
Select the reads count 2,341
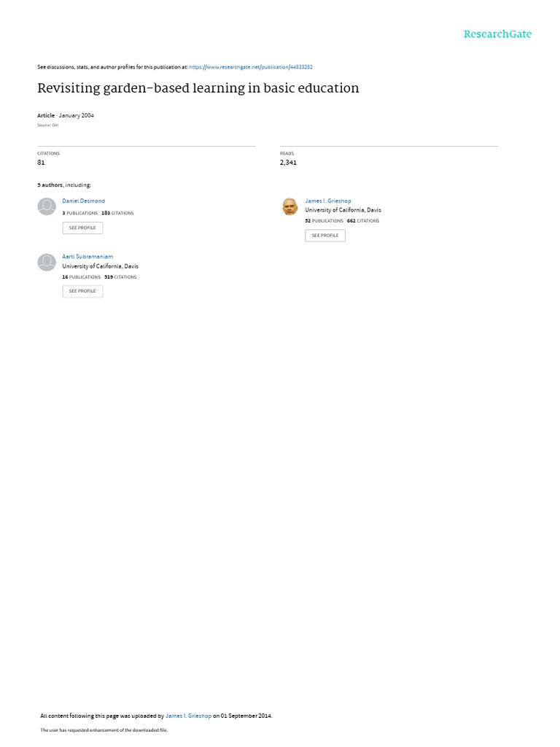click(288, 163)
